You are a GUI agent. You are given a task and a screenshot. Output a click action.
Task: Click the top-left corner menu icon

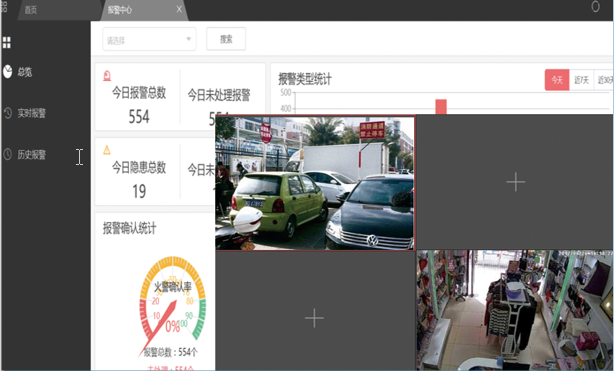(x=4, y=7)
